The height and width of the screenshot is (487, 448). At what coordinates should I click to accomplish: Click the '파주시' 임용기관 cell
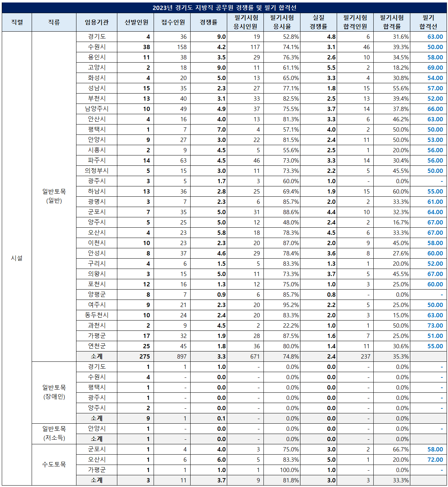(97, 160)
